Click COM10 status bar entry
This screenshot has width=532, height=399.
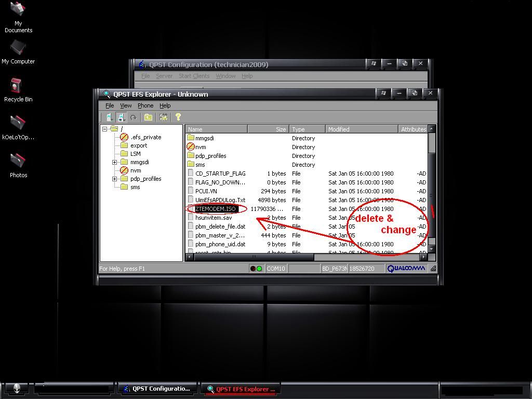[276, 269]
